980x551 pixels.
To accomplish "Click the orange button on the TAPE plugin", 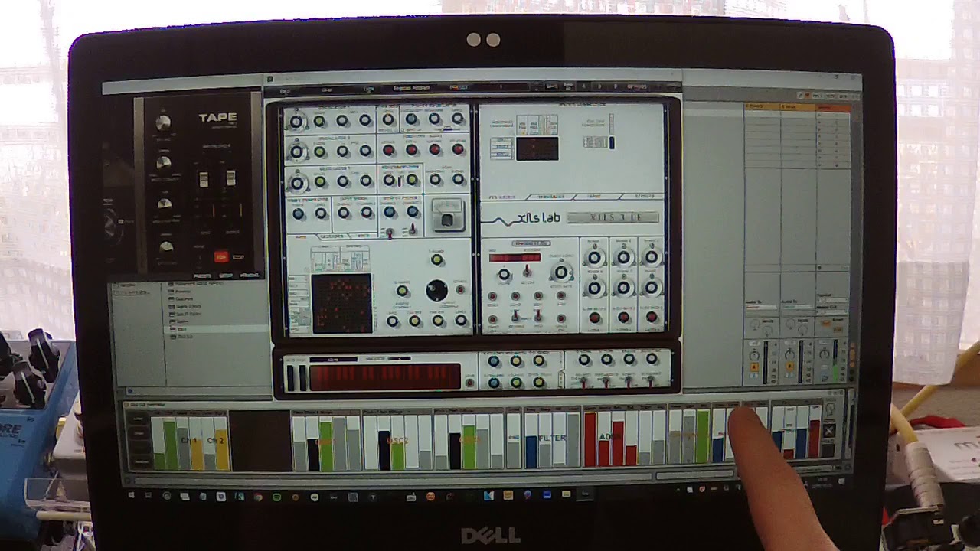I will pos(221,257).
